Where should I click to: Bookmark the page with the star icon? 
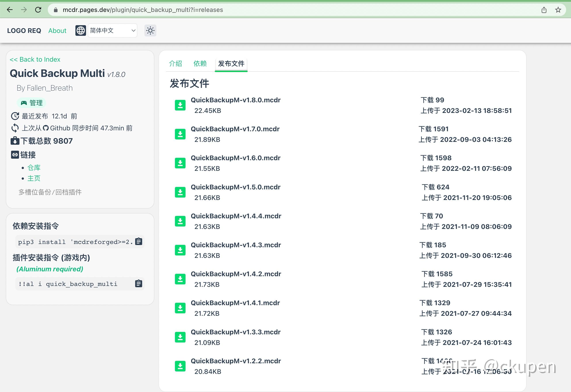point(558,10)
